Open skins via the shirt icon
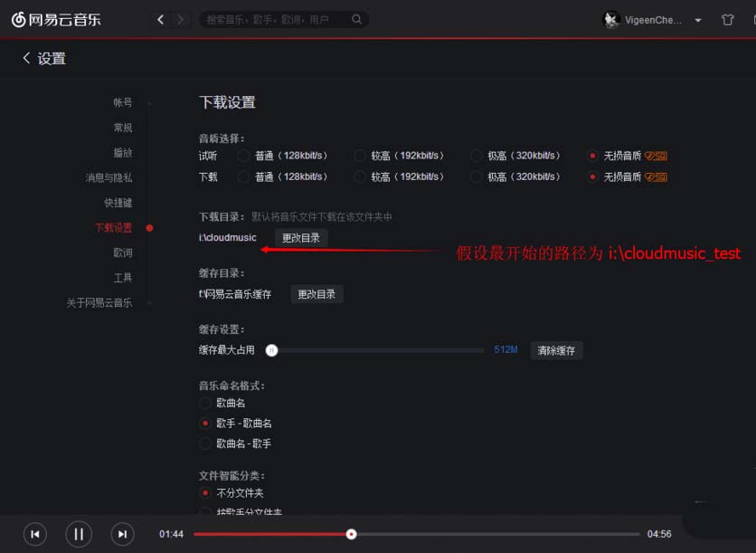The width and height of the screenshot is (756, 553). pos(727,19)
